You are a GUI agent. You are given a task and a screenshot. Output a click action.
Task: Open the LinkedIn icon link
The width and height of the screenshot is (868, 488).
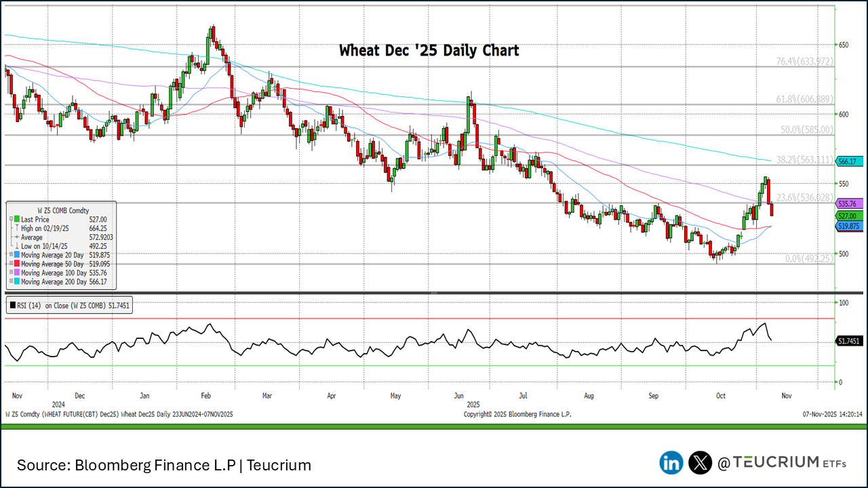tap(671, 463)
